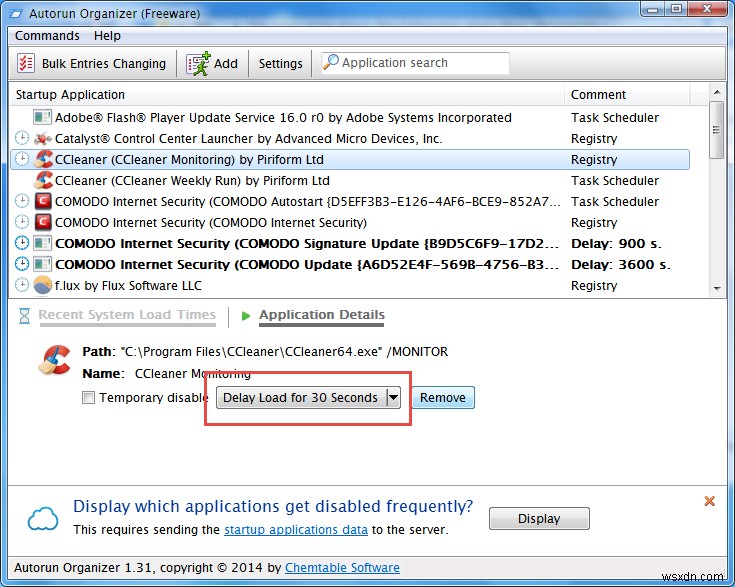Select Adobe Flash Player Update Service entry text
735x587 pixels.
(283, 118)
